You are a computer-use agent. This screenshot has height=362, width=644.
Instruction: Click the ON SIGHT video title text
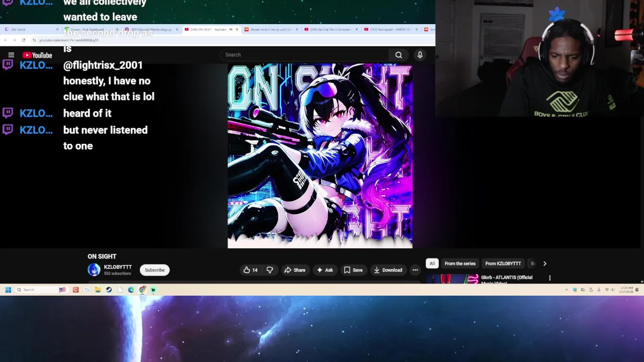pyautogui.click(x=102, y=256)
